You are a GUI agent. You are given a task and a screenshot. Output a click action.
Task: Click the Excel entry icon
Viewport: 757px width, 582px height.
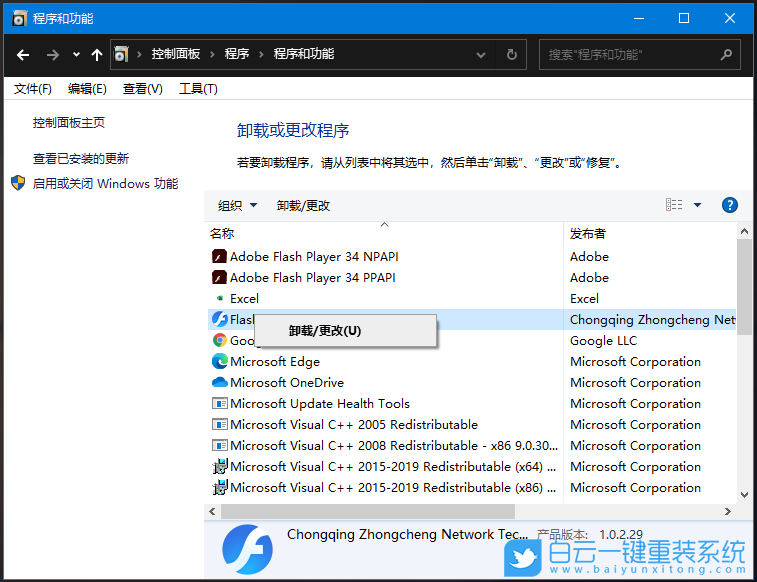coord(220,298)
